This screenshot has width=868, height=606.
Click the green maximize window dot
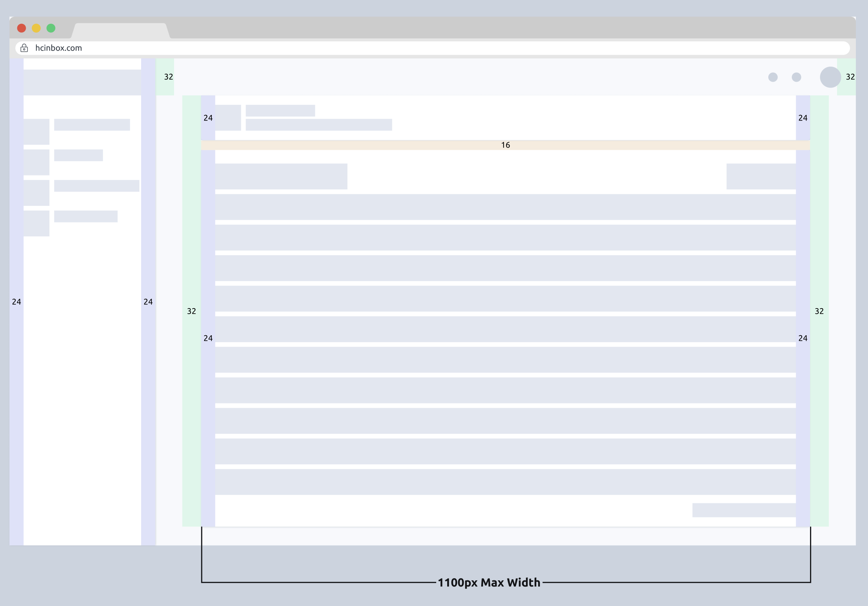(x=51, y=28)
